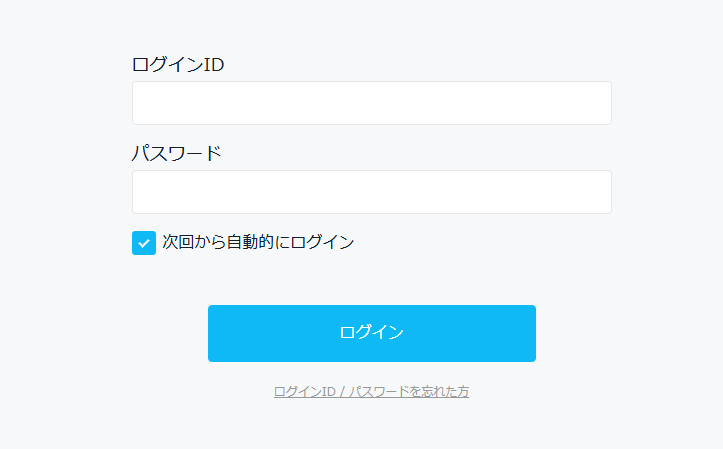Click the underlined password recovery link
The image size is (723, 449).
tap(371, 392)
